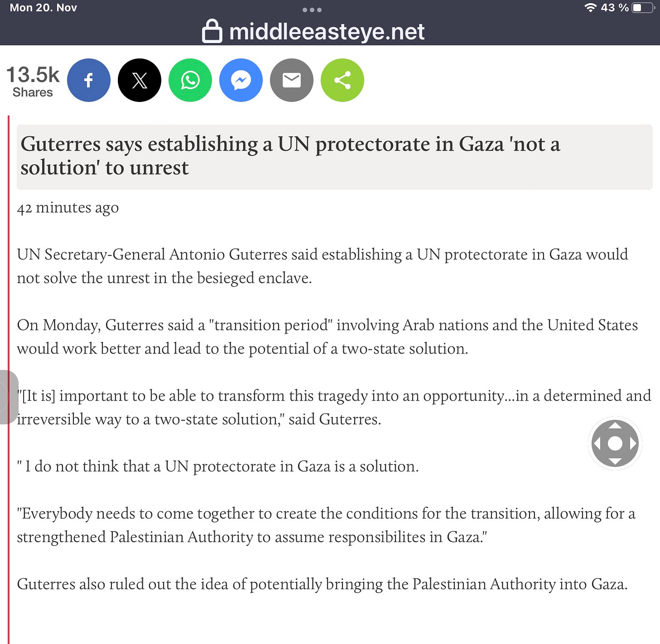Tap the '42 minutes ago' timestamp
660x644 pixels.
pos(68,208)
